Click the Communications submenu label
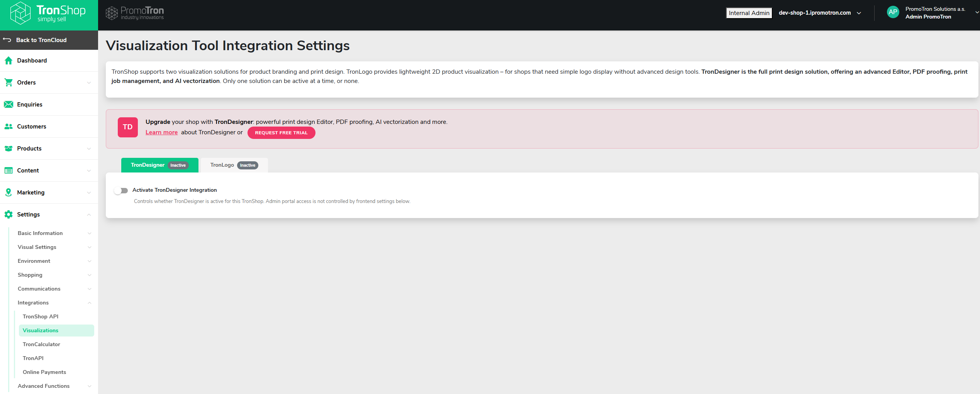This screenshot has width=980, height=394. (x=39, y=289)
